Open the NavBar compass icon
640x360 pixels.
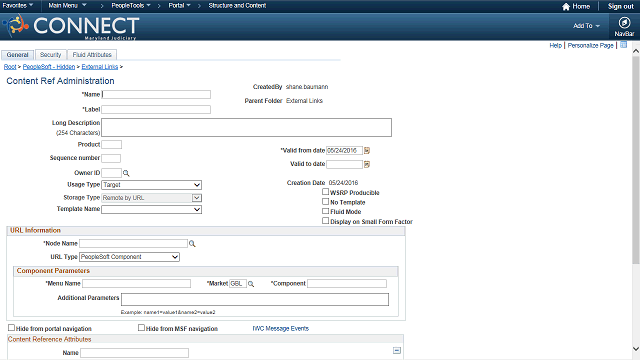click(624, 22)
